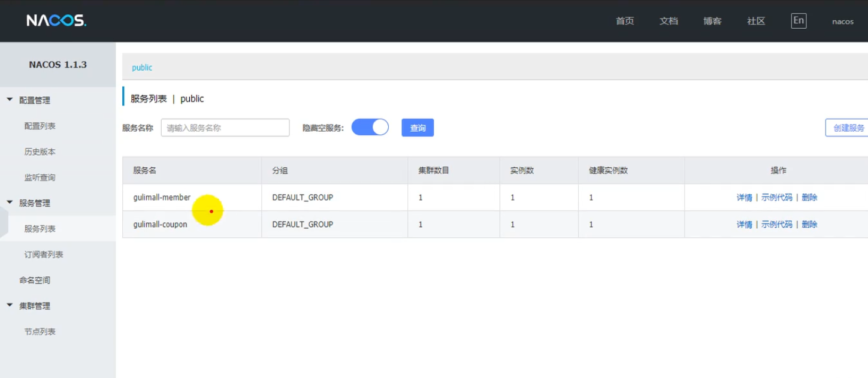Click 删除 for gulimall-coupon
The width and height of the screenshot is (868, 378).
pyautogui.click(x=809, y=225)
